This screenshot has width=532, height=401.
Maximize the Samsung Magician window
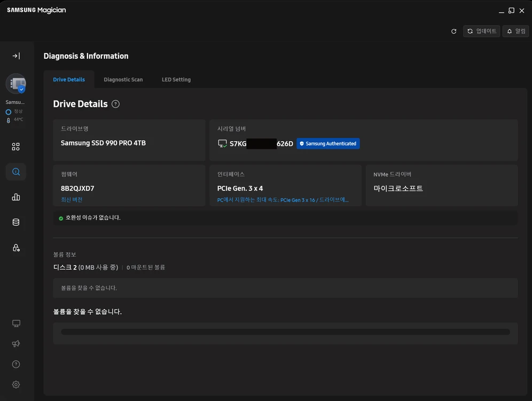(511, 11)
